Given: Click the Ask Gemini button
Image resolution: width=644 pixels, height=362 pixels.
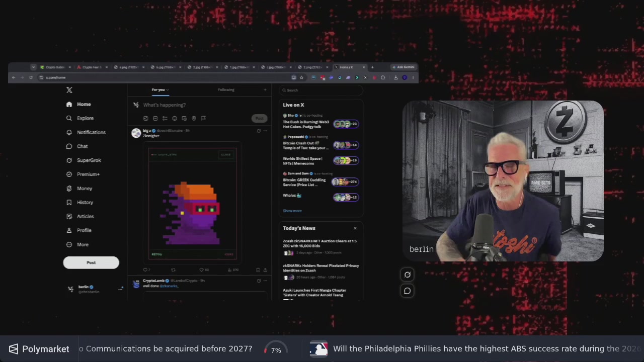Looking at the screenshot, I should pos(404,67).
